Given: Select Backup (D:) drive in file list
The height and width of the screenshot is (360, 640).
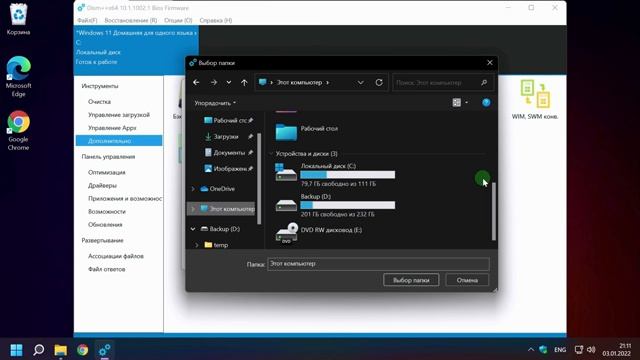Looking at the screenshot, I should point(335,205).
